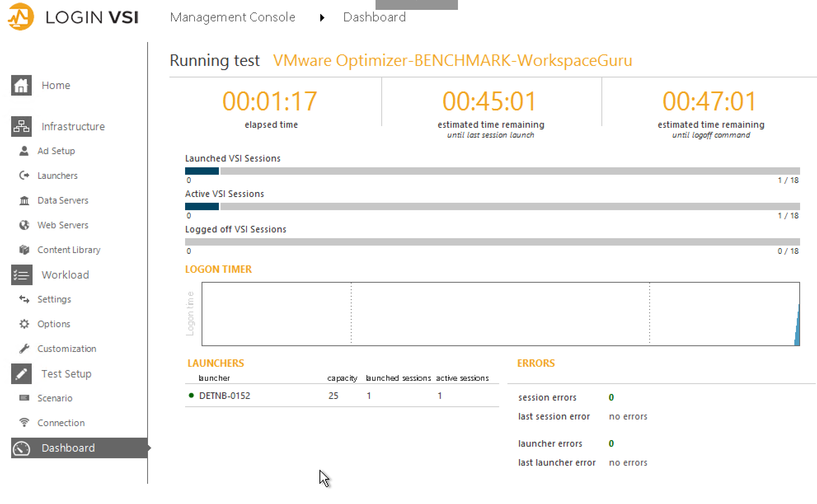Click the capacity value 25
This screenshot has height=504, width=817.
[333, 396]
